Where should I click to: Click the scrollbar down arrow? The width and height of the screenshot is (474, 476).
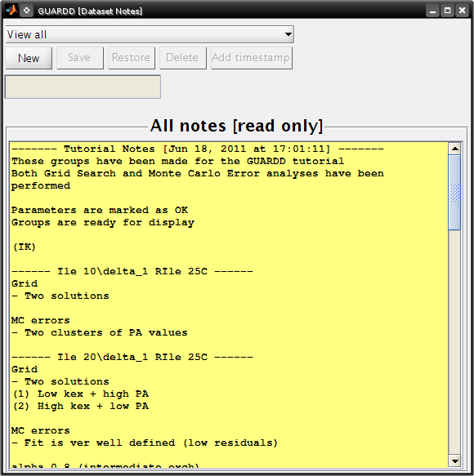(455, 461)
